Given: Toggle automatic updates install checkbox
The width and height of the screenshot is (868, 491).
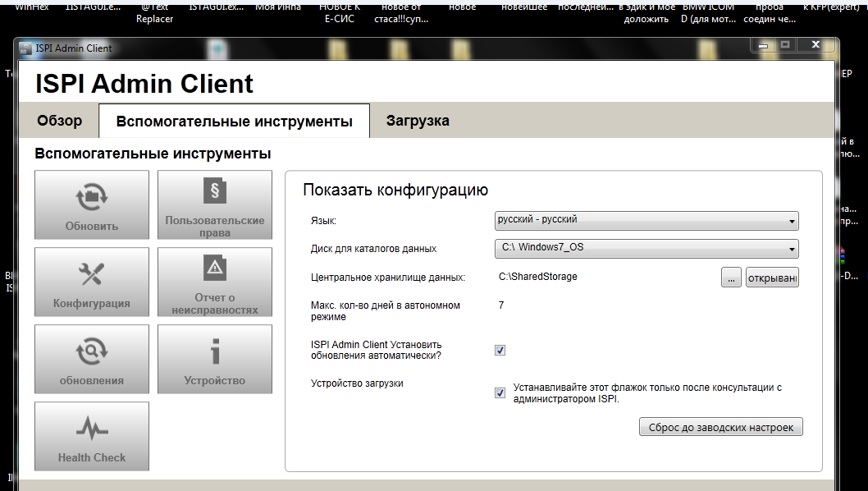Looking at the screenshot, I should tap(500, 351).
